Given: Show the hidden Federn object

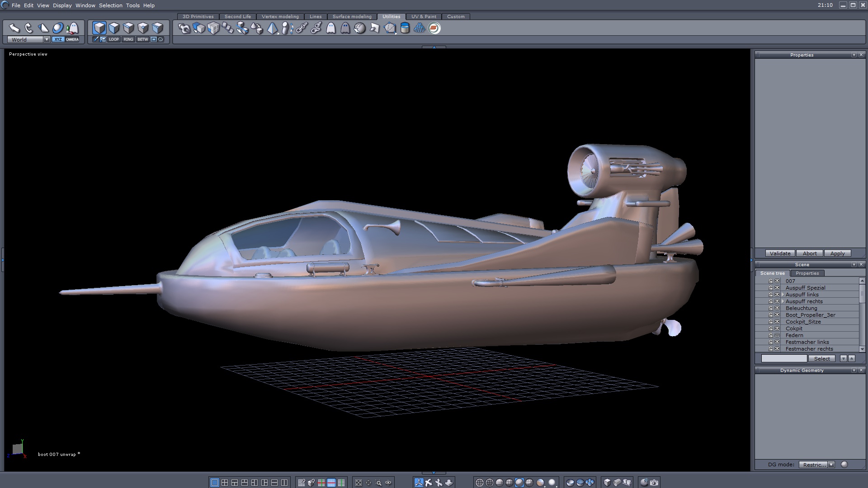Looking at the screenshot, I should pyautogui.click(x=777, y=335).
